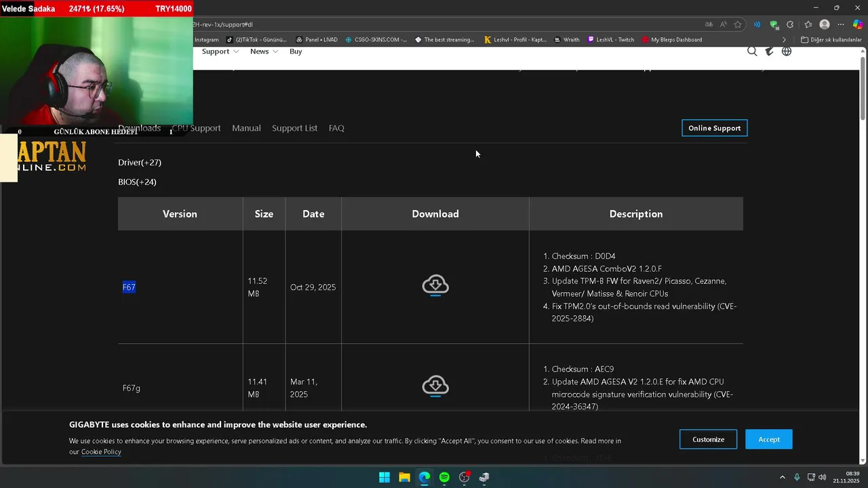The width and height of the screenshot is (868, 488).
Task: Switch to the CPU Support tab
Action: point(196,128)
